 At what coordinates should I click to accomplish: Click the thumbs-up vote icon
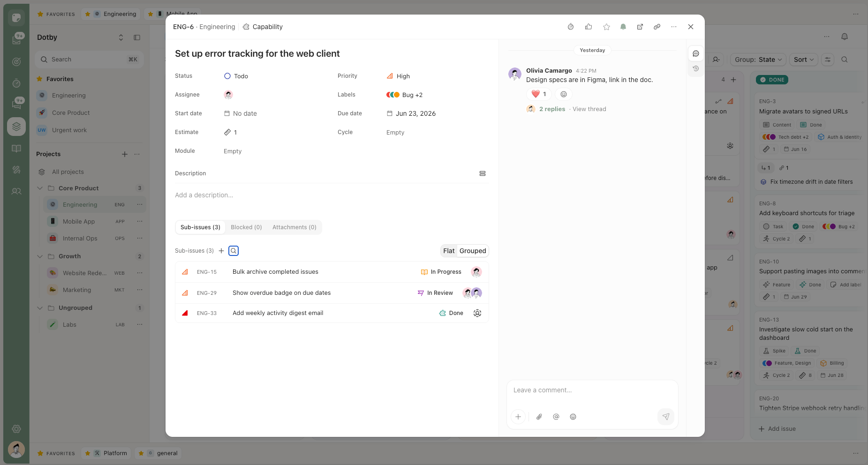pos(589,27)
